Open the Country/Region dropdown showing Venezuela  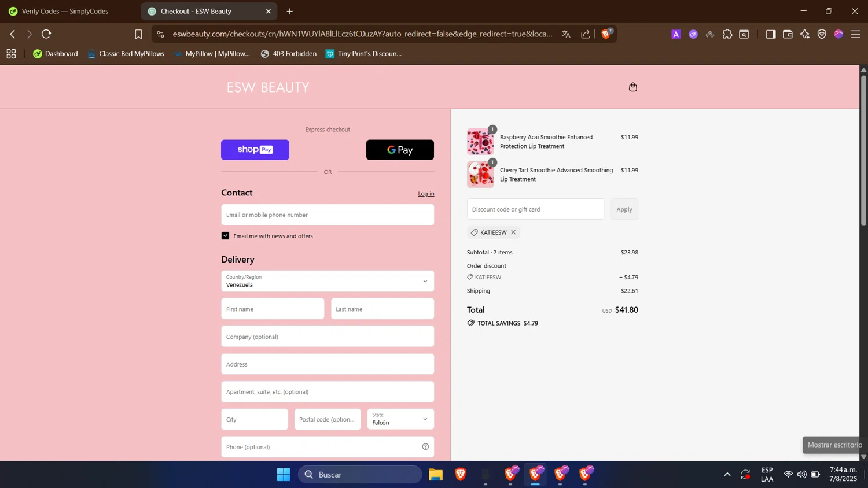click(x=328, y=281)
